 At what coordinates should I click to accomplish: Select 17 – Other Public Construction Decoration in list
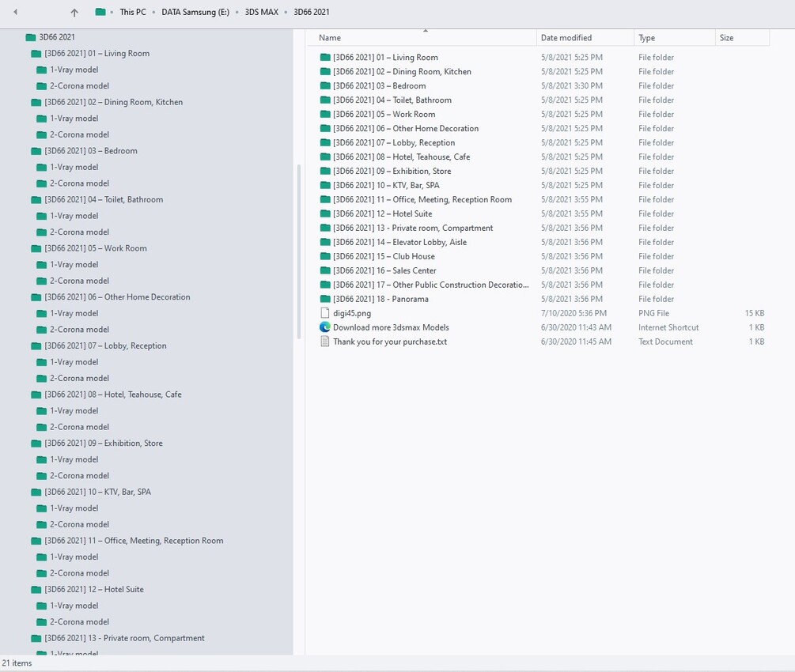431,285
